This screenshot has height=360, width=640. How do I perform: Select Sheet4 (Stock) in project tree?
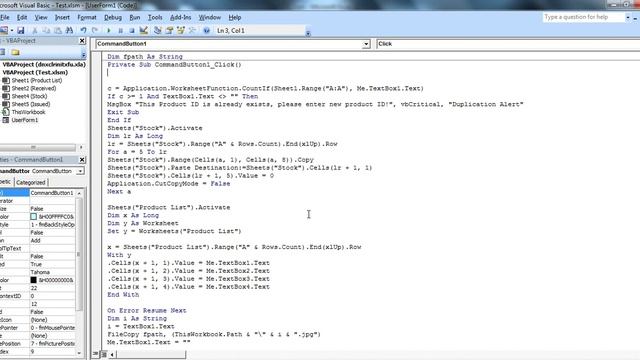(x=29, y=96)
